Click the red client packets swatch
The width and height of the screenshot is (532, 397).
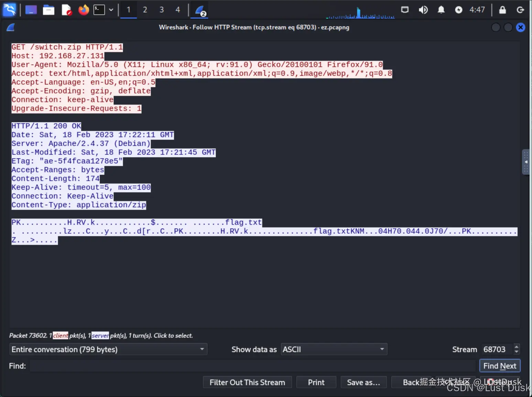[x=61, y=336]
